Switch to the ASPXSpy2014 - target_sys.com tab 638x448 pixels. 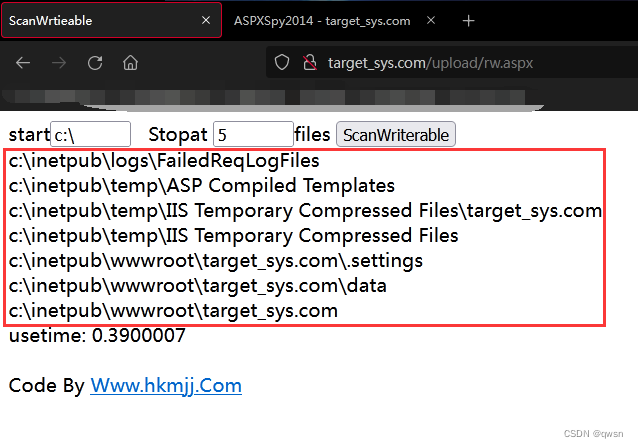click(322, 21)
